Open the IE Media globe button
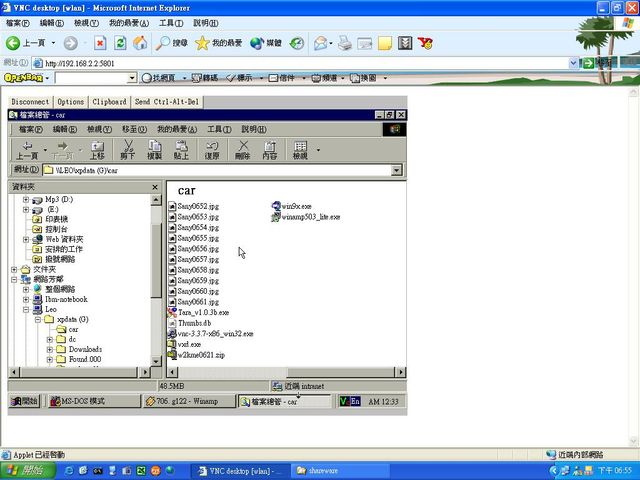 266,43
